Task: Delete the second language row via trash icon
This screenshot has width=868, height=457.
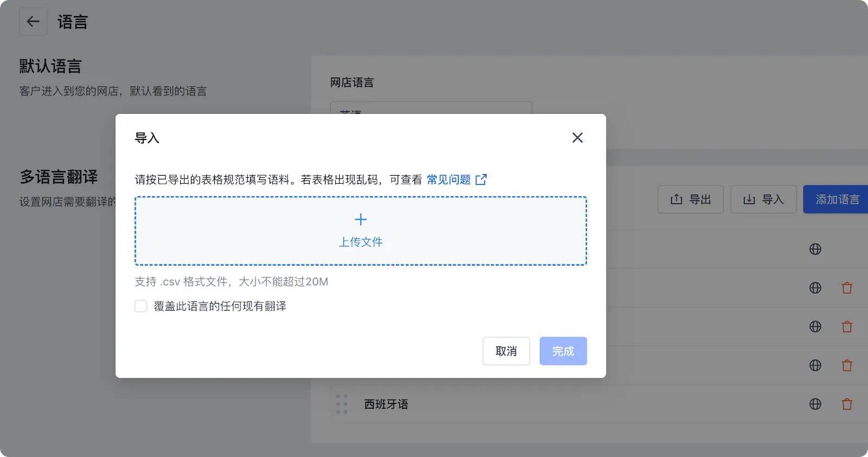Action: coord(847,288)
